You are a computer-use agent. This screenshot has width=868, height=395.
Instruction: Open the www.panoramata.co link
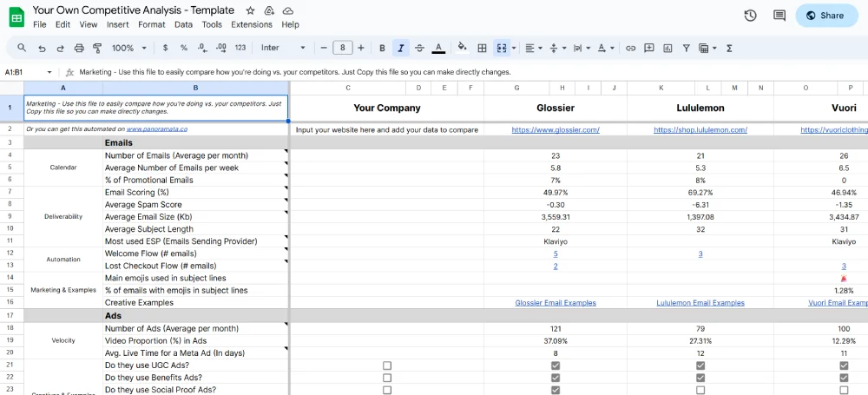click(x=156, y=129)
